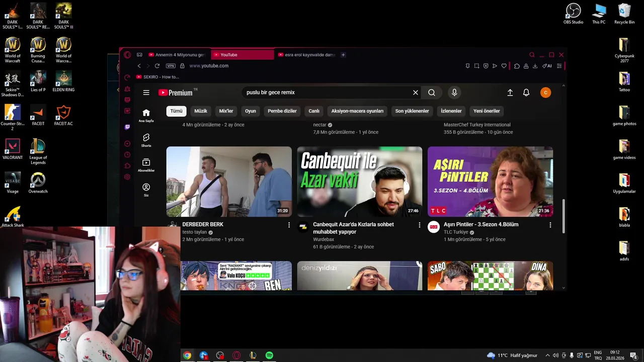
Task: Open downloads icon in Opera toolbar
Action: point(535,66)
